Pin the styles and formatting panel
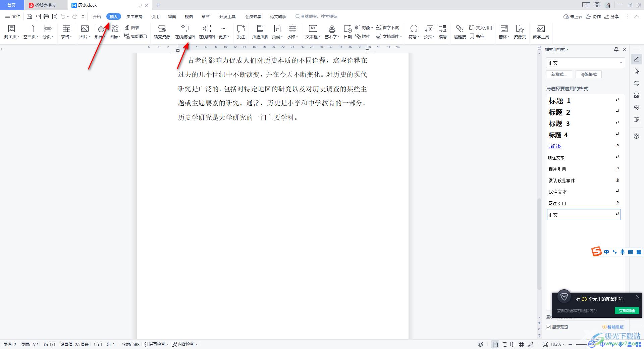Viewport: 644px width, 349px height. (616, 49)
